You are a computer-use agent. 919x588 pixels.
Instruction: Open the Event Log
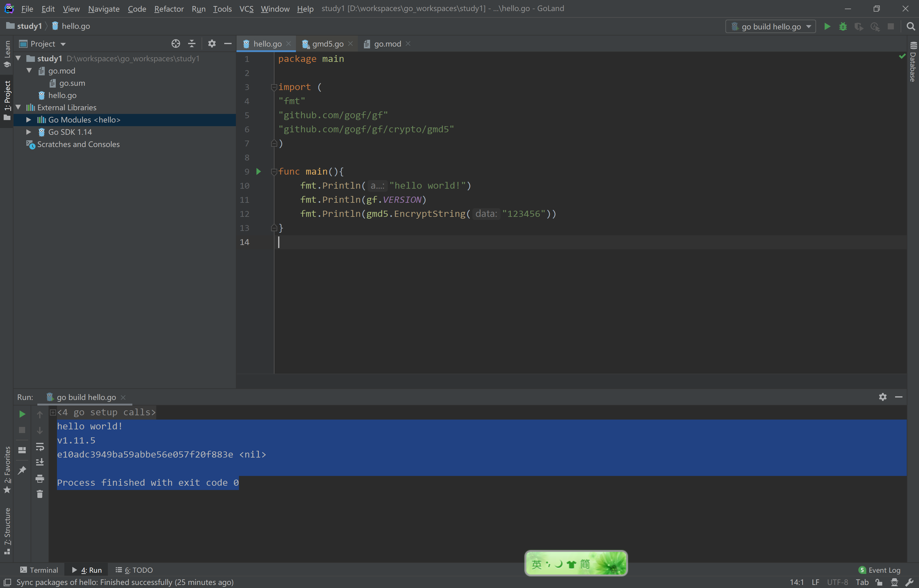880,570
